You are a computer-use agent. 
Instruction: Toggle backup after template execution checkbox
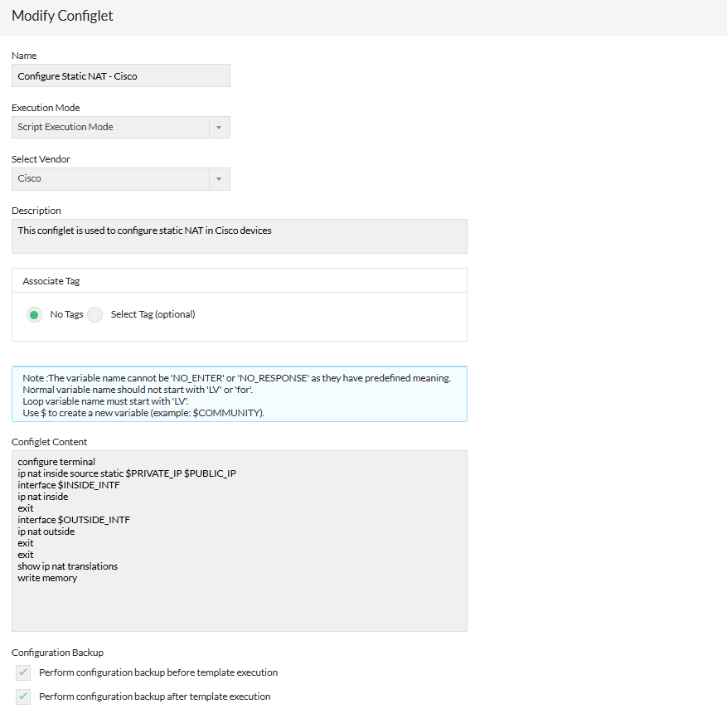pyautogui.click(x=23, y=696)
